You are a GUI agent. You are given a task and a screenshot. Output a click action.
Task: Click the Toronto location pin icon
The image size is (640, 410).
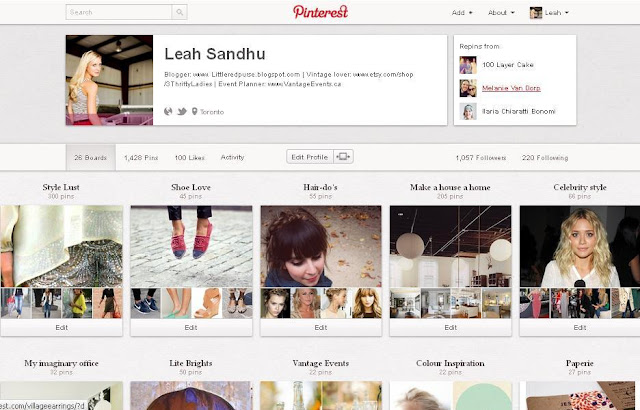[195, 111]
